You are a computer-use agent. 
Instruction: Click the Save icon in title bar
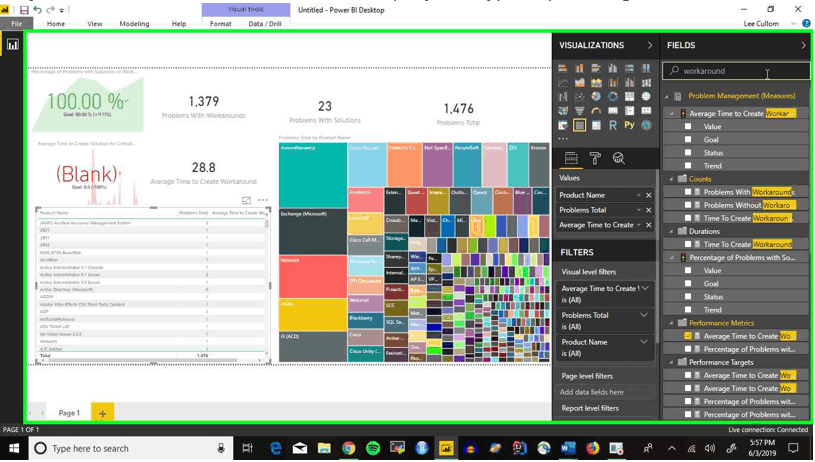24,9
